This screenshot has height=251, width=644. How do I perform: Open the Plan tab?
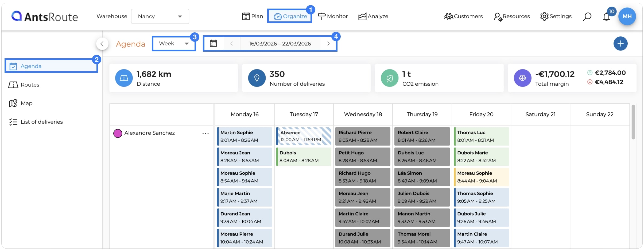[253, 16]
